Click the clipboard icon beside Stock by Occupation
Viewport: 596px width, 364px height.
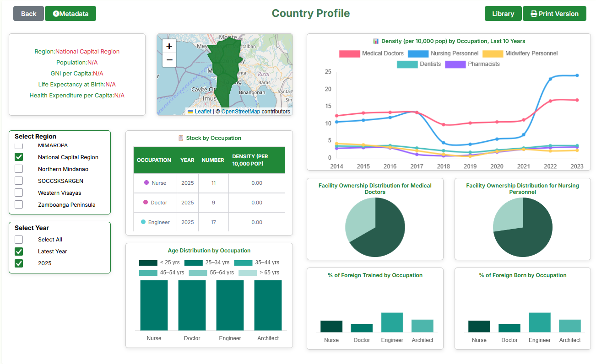click(x=181, y=138)
